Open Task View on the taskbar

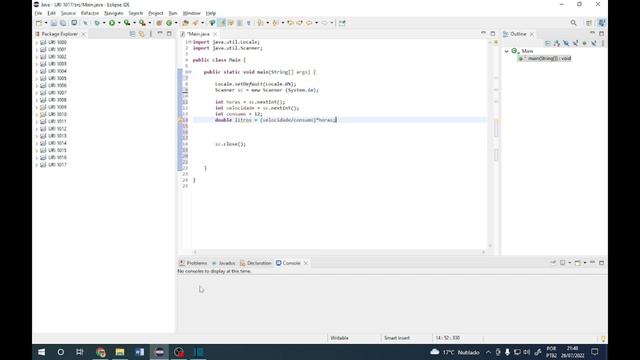(x=80, y=352)
